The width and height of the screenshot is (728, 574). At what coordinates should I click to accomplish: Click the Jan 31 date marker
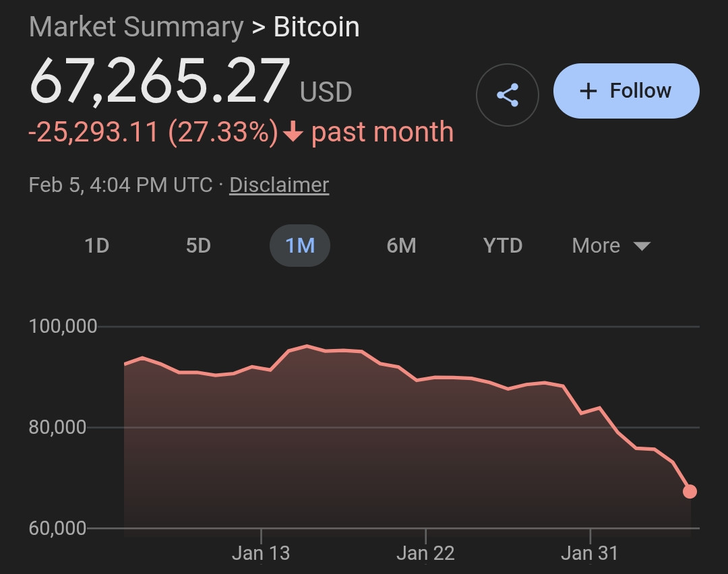click(x=590, y=553)
